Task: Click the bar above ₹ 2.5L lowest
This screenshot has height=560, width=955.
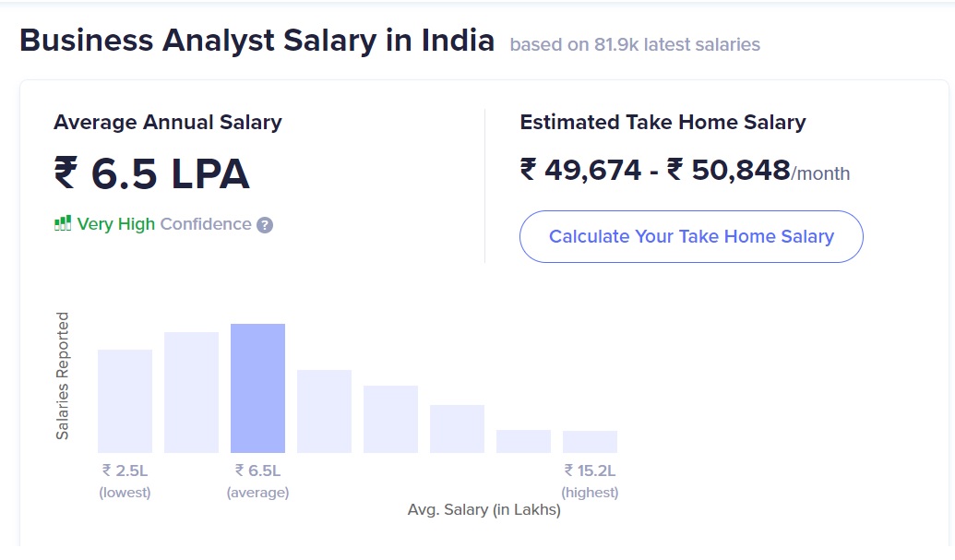Action: (125, 401)
